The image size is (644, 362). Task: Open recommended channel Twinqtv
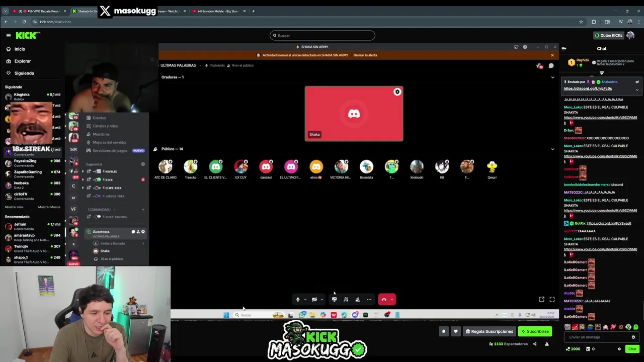coord(33,248)
